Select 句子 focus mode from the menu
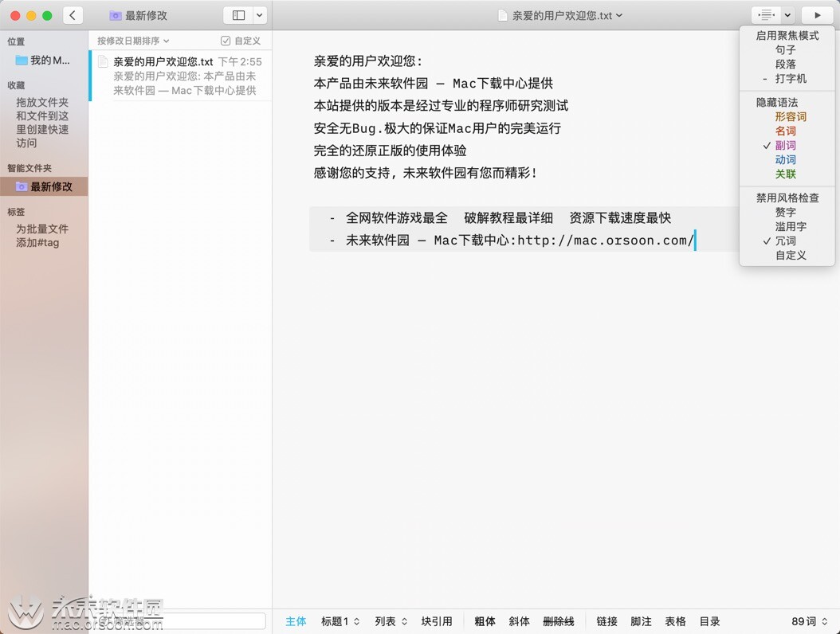The height and width of the screenshot is (634, 840). 787,49
